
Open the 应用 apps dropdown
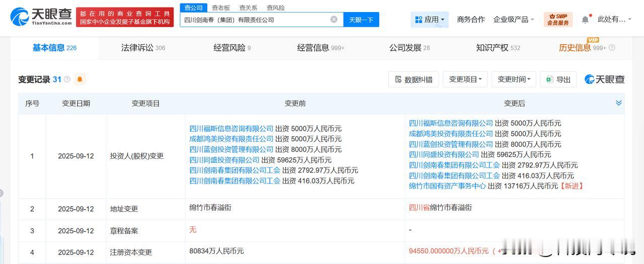coord(430,20)
